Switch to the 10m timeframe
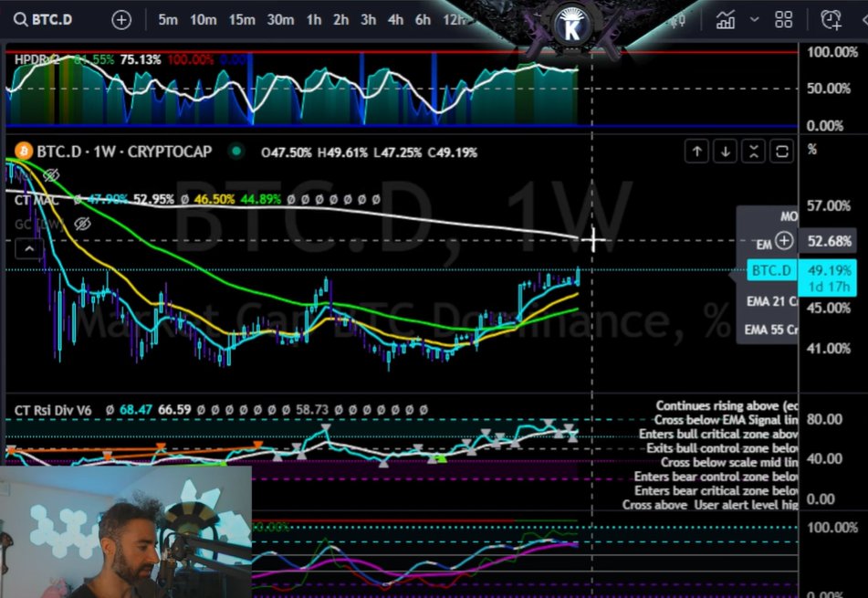Image resolution: width=868 pixels, height=598 pixels. coord(204,20)
